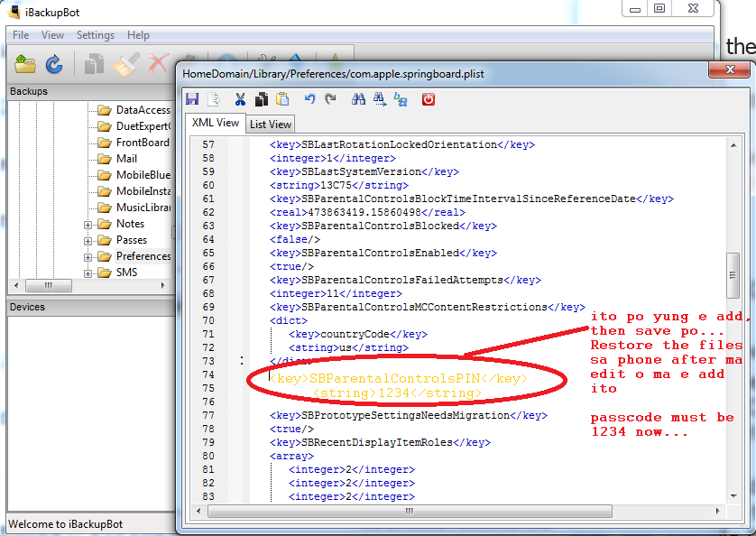Viewport: 756px width, 536px height.
Task: Click the Find Next binoculars-arrow icon
Action: pos(380,99)
